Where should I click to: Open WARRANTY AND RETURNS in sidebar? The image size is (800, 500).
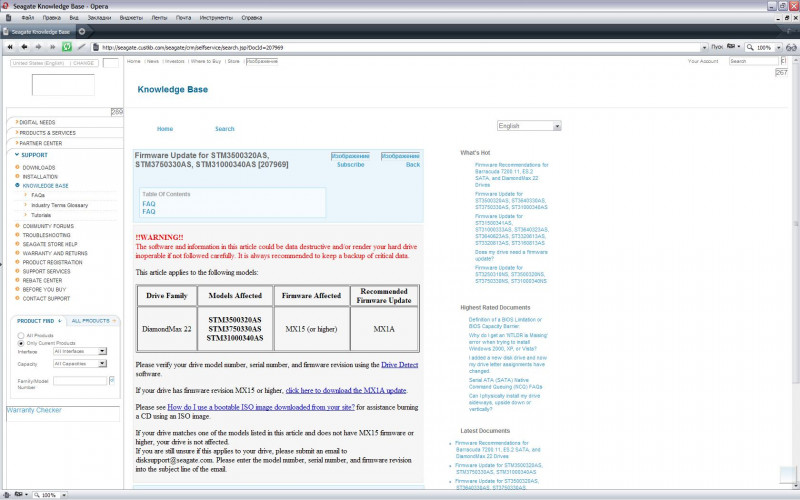pos(55,253)
